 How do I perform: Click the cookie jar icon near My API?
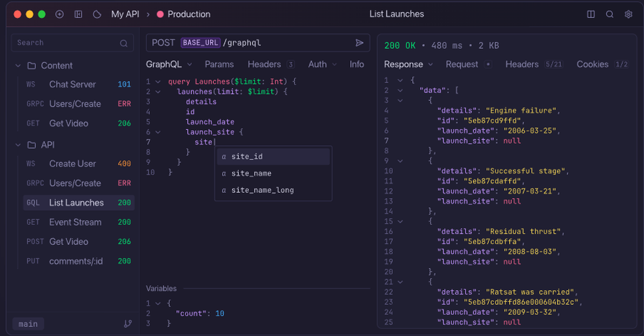pos(97,14)
